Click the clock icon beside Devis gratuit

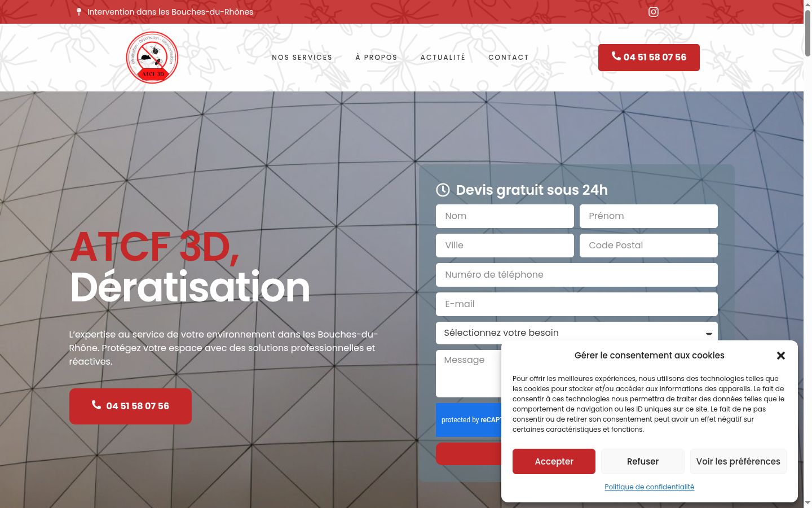pos(443,190)
